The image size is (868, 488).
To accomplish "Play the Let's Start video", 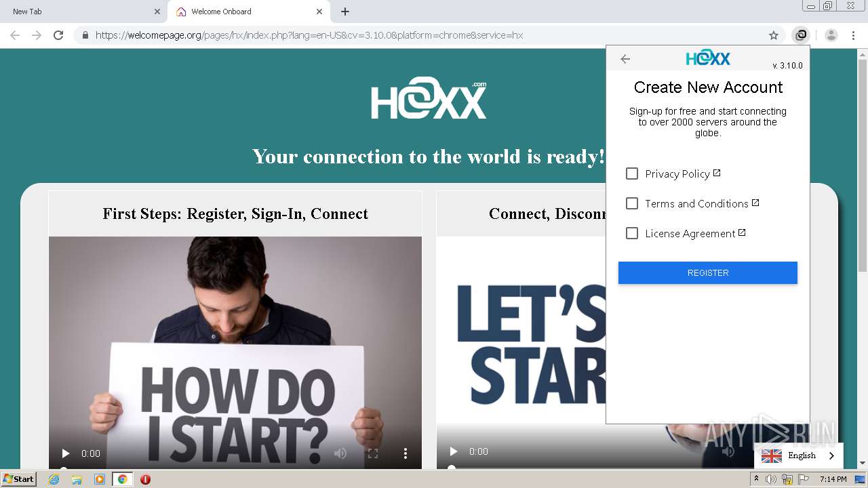I will [454, 451].
